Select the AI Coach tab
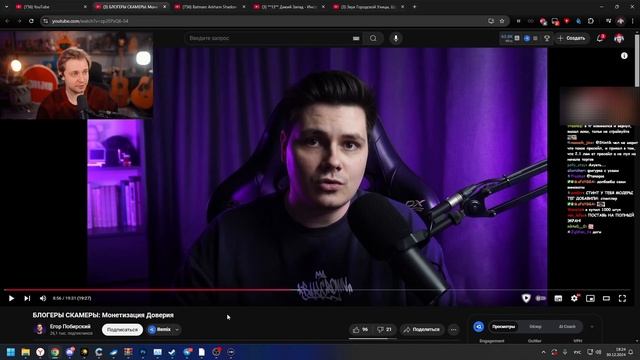The image size is (640, 360). [567, 327]
